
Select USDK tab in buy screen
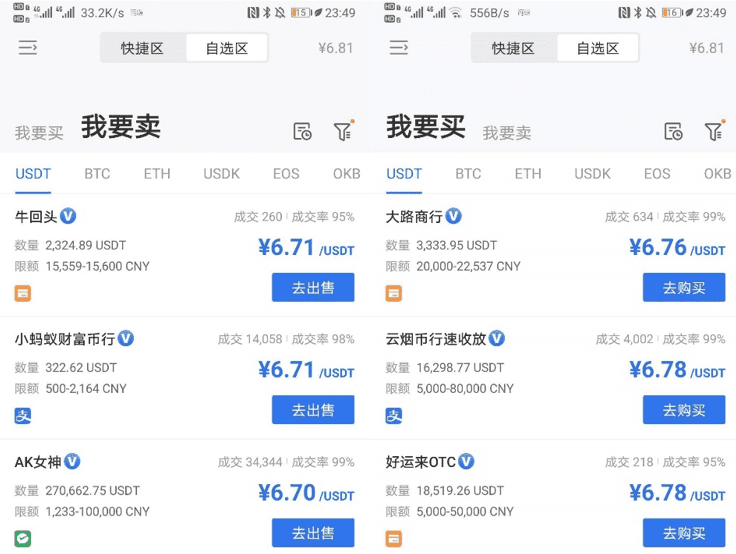coord(592,174)
